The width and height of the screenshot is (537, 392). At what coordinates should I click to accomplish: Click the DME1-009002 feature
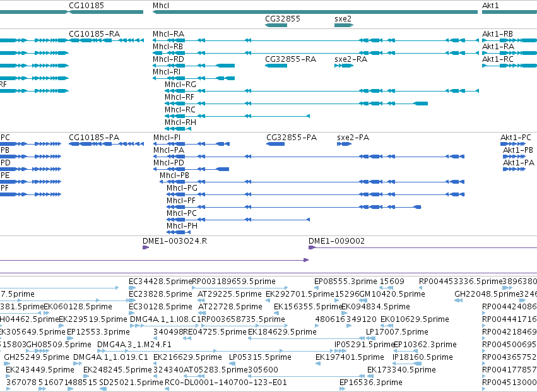[x=423, y=247]
